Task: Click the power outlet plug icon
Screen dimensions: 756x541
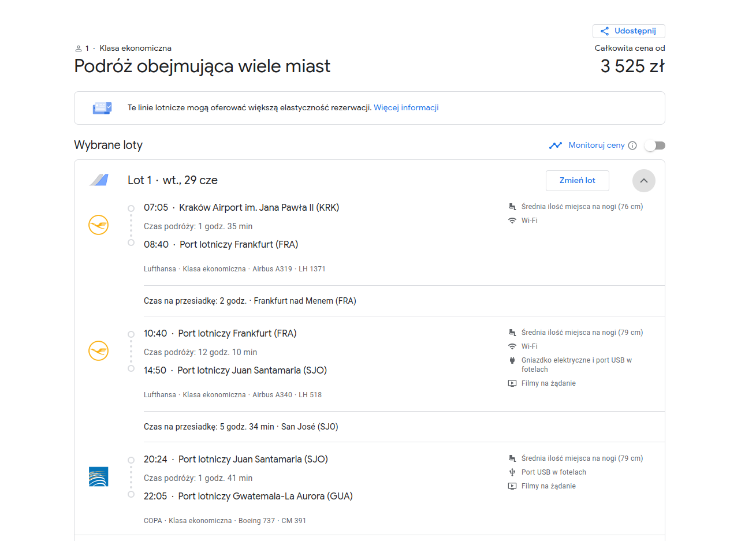Action: pyautogui.click(x=512, y=360)
